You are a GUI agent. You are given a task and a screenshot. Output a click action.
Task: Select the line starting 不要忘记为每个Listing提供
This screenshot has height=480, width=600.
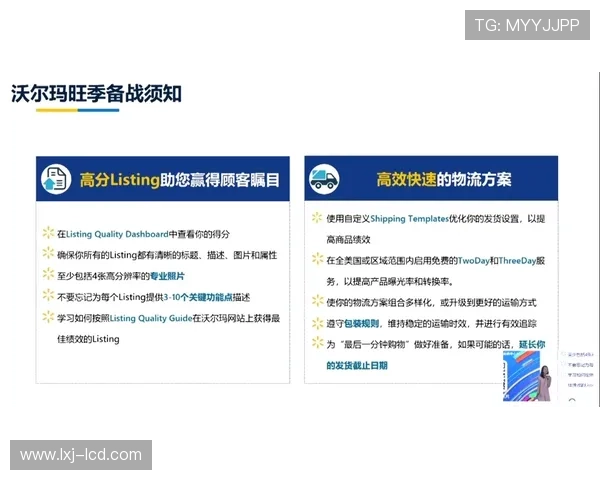[153, 297]
